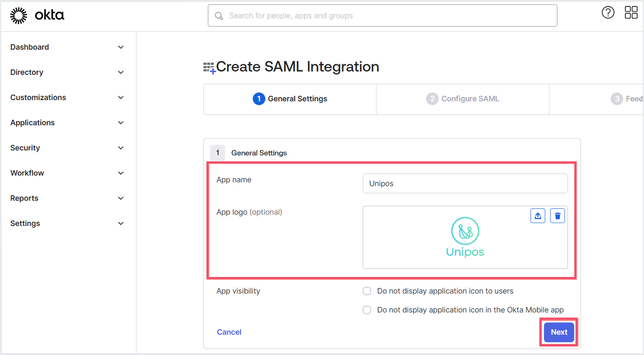The image size is (644, 355).
Task: Click the Cancel link
Action: coord(229,332)
